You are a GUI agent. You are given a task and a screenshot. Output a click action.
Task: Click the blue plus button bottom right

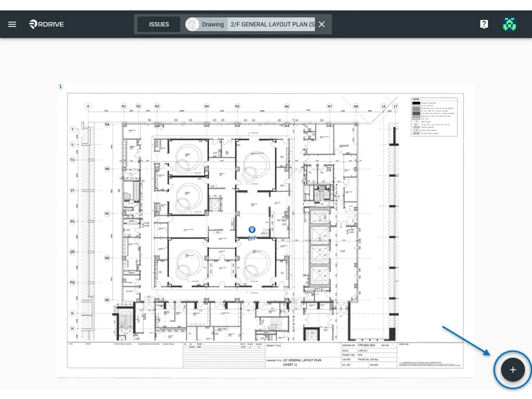pos(512,369)
